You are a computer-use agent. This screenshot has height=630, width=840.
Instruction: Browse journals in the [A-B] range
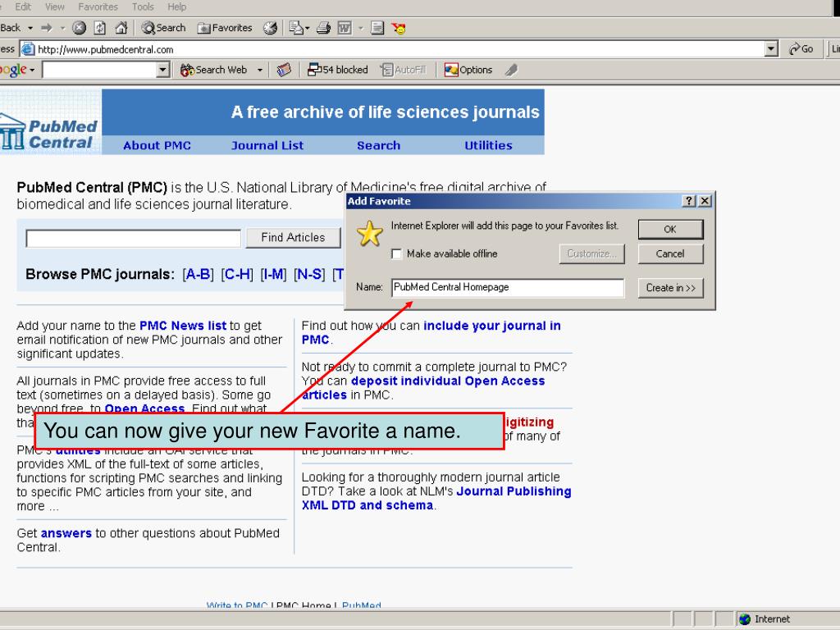click(x=198, y=274)
